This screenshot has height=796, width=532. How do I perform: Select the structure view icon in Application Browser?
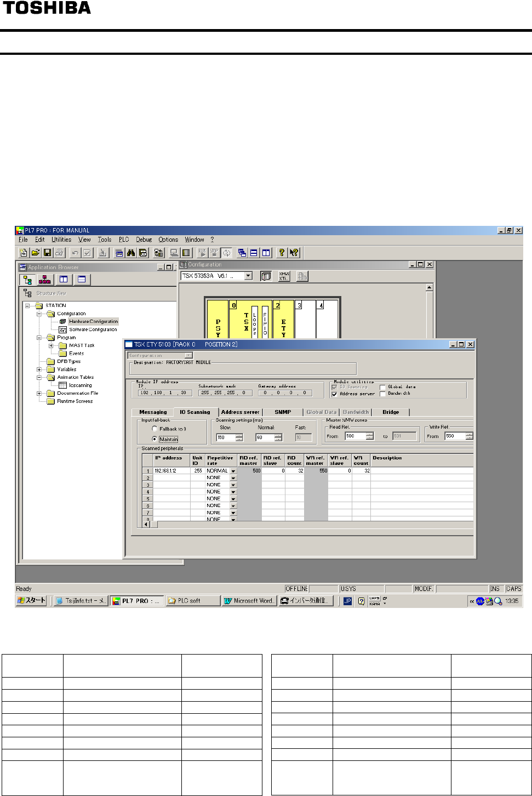pos(27,280)
